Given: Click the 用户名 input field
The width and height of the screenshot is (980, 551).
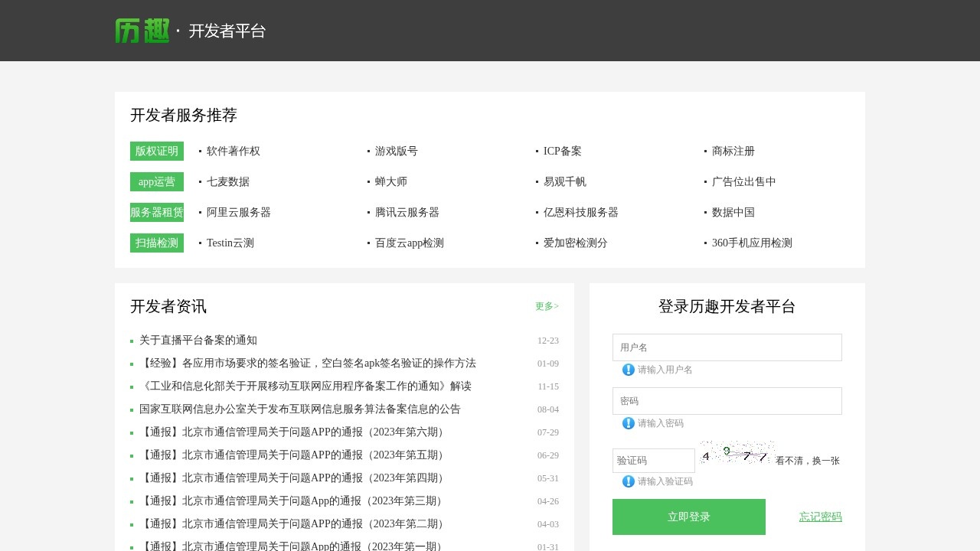Looking at the screenshot, I should [727, 347].
